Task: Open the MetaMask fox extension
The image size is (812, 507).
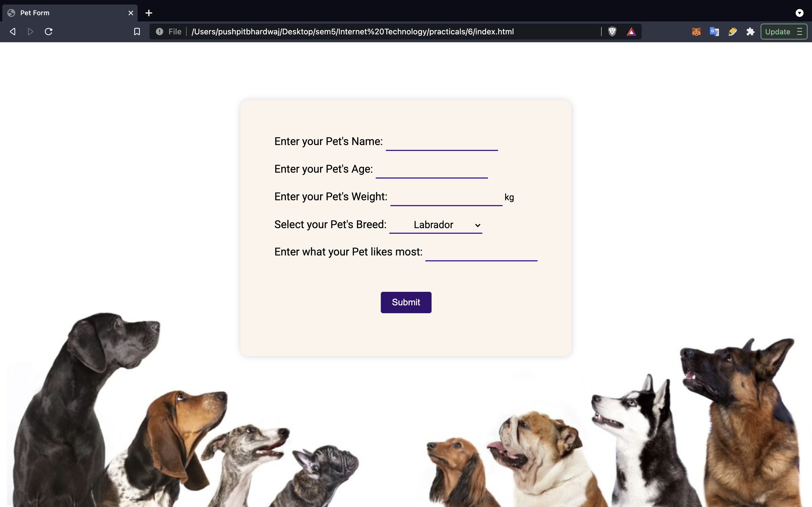Action: tap(696, 32)
